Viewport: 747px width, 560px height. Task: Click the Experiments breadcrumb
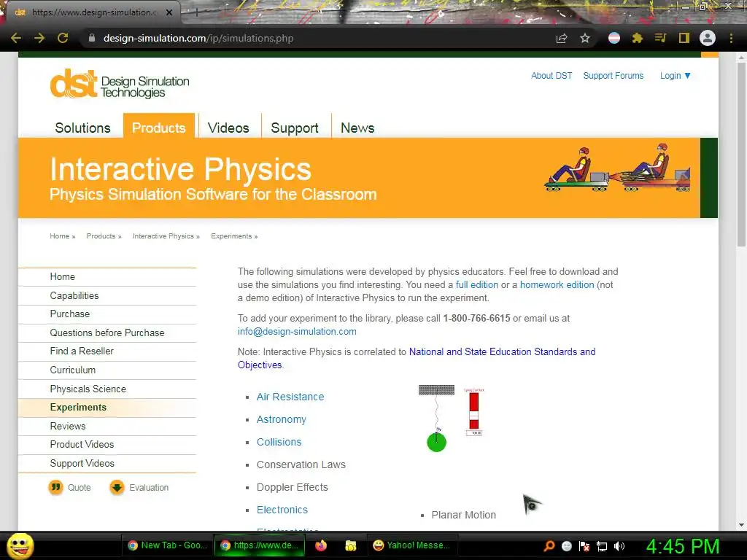231,236
